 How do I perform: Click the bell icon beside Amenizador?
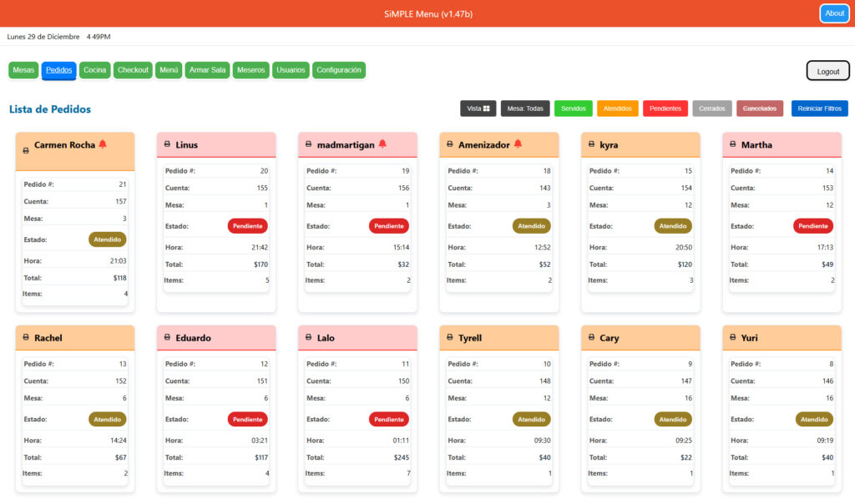518,144
